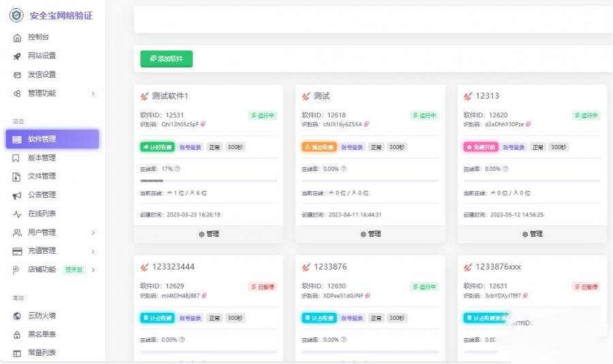This screenshot has width=613, height=364.
Task: Click creation time 2023-05-12 14:56:25
Action: 517,215
